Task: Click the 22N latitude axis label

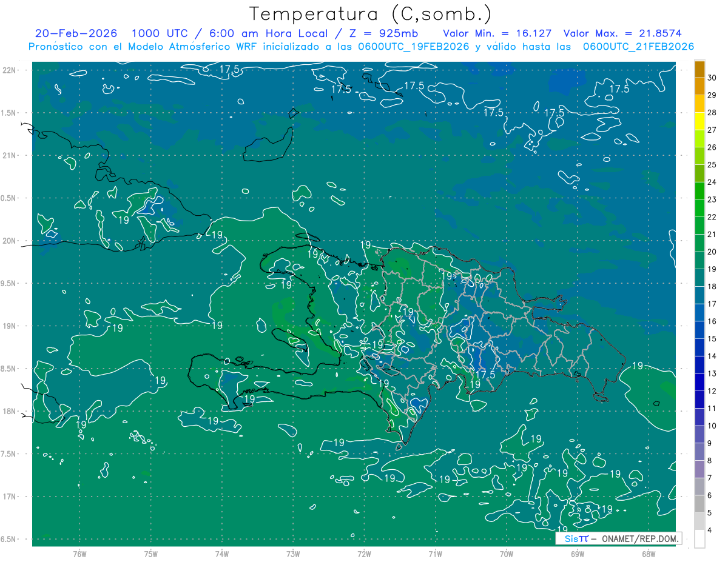Action: (x=10, y=70)
